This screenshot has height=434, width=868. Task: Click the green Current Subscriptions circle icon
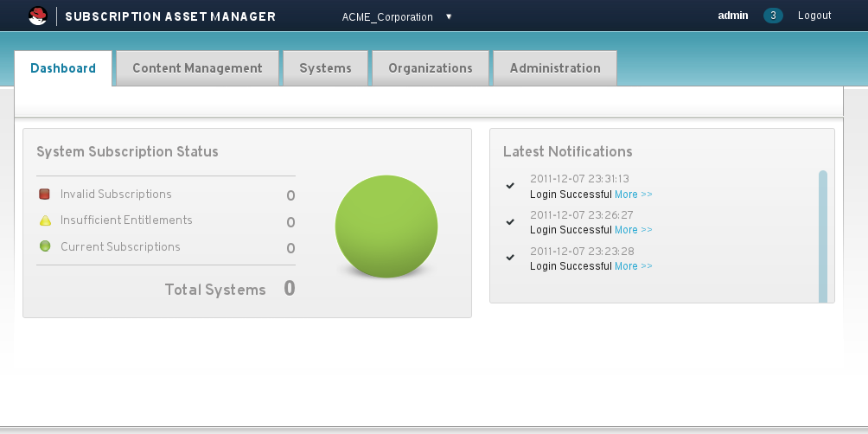[46, 246]
